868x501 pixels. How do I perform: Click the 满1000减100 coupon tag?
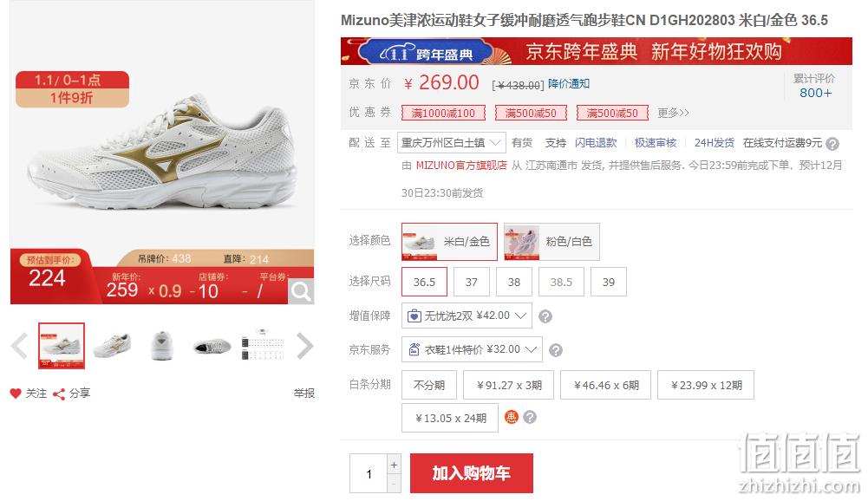pos(443,113)
